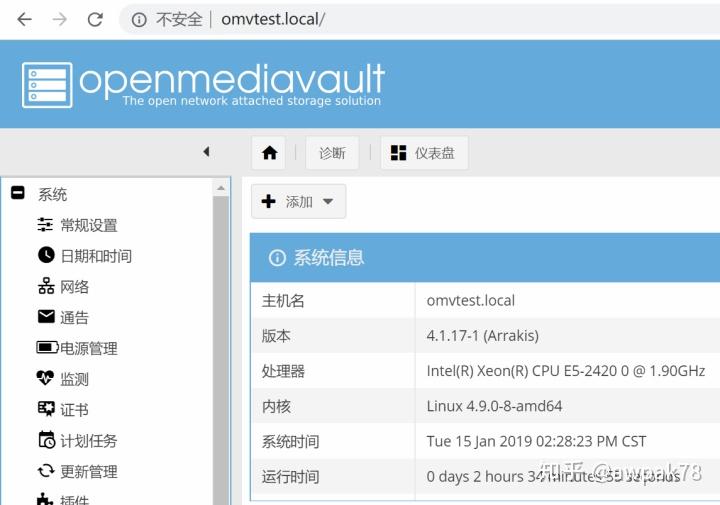The width and height of the screenshot is (720, 505).
Task: Select the 主机名 label cell
Action: (x=333, y=300)
